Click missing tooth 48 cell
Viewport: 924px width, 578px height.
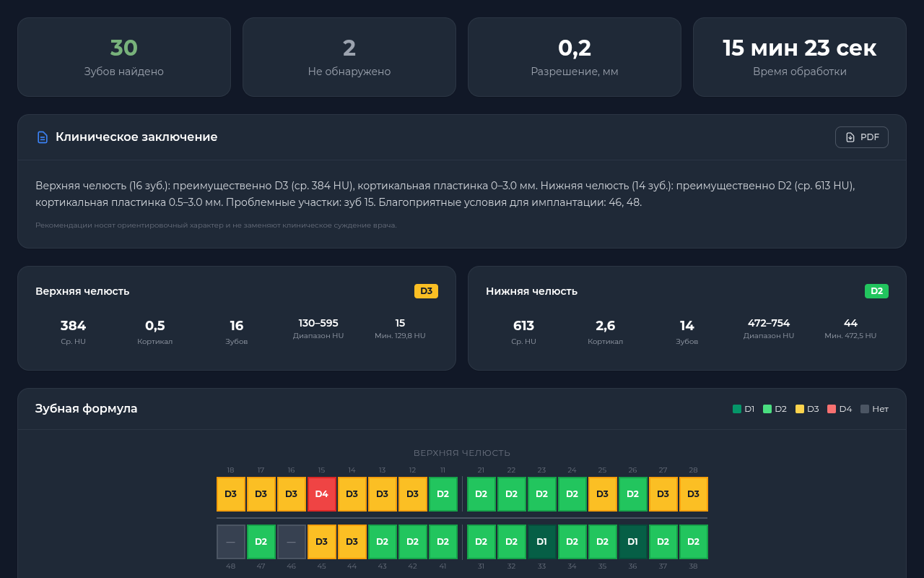click(x=230, y=542)
